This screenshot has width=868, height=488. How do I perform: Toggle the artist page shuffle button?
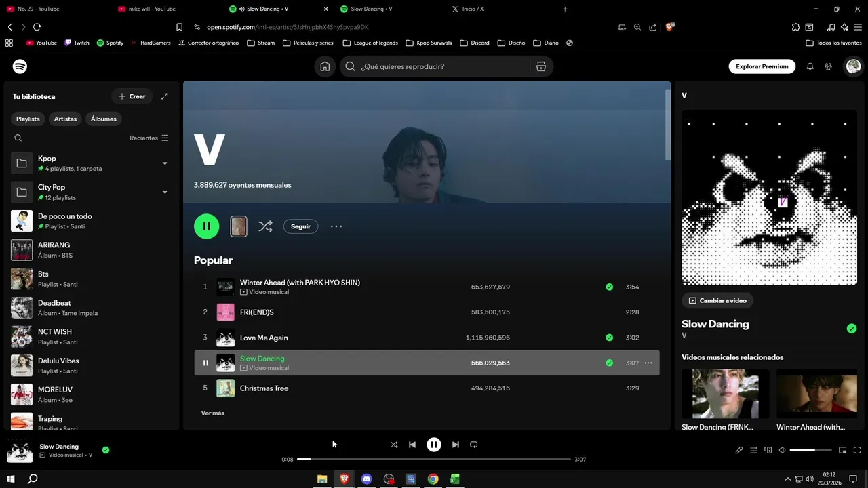(x=265, y=226)
